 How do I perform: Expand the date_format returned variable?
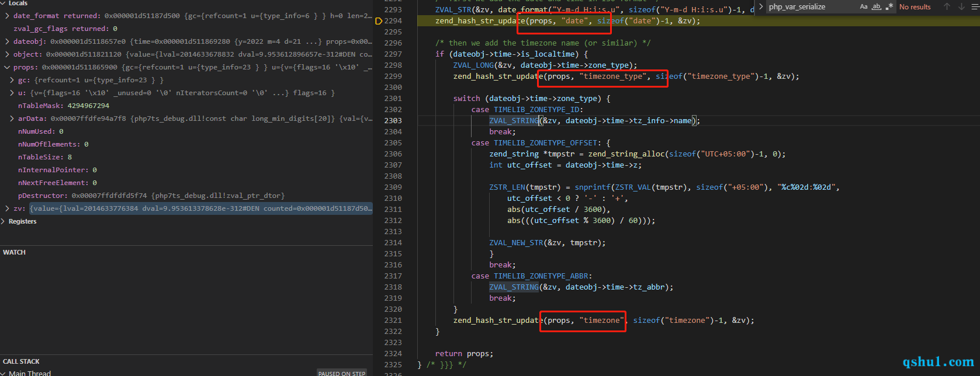click(7, 16)
